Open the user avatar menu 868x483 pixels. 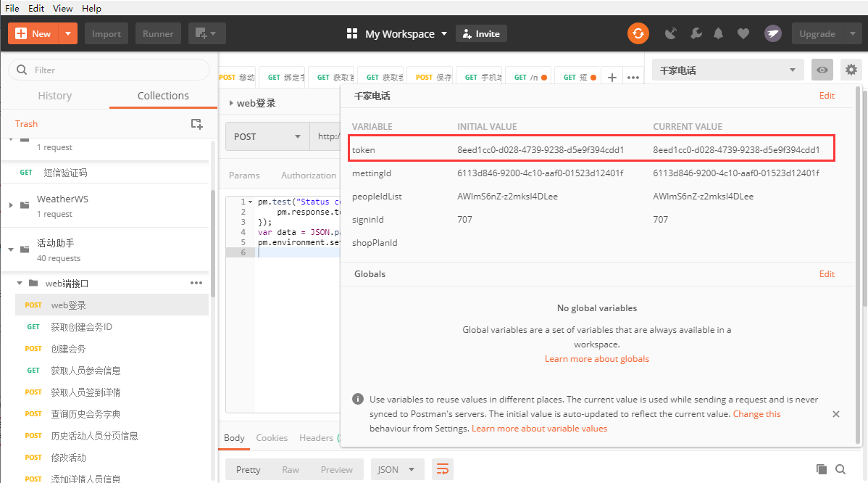tap(773, 34)
